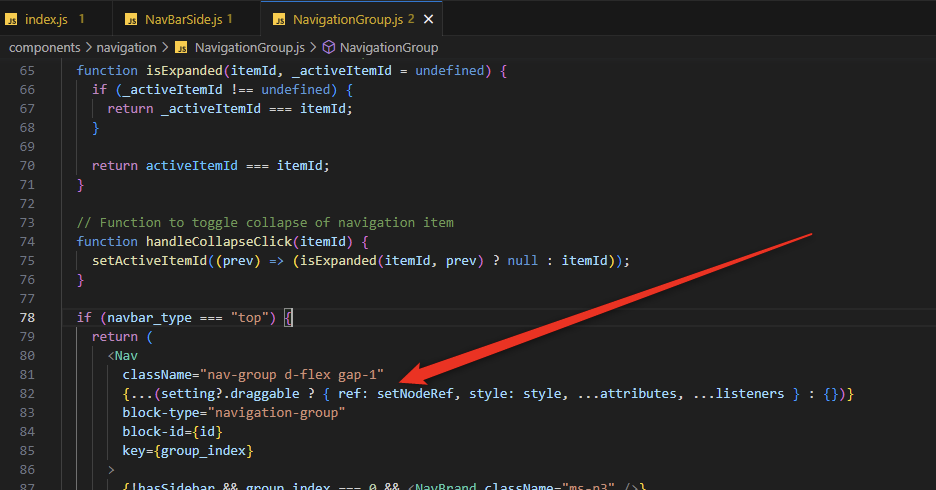
Task: Click the symbol cube icon in breadcrumb
Action: [x=329, y=47]
